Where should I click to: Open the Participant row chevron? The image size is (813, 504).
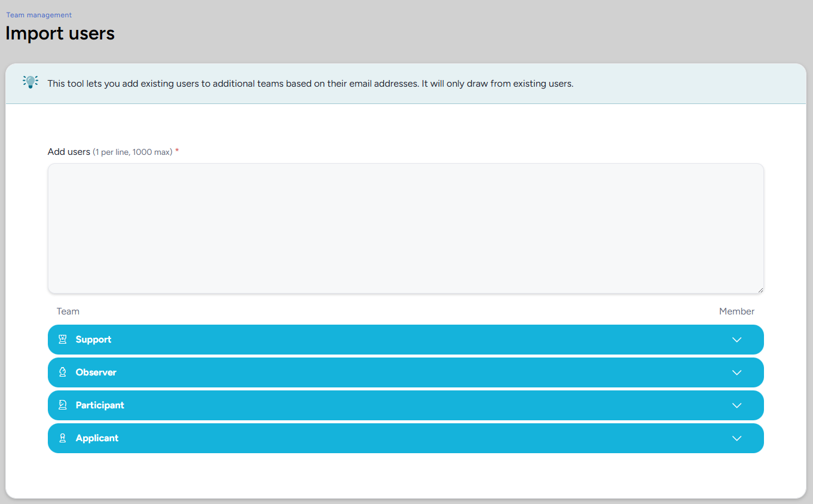click(x=736, y=405)
